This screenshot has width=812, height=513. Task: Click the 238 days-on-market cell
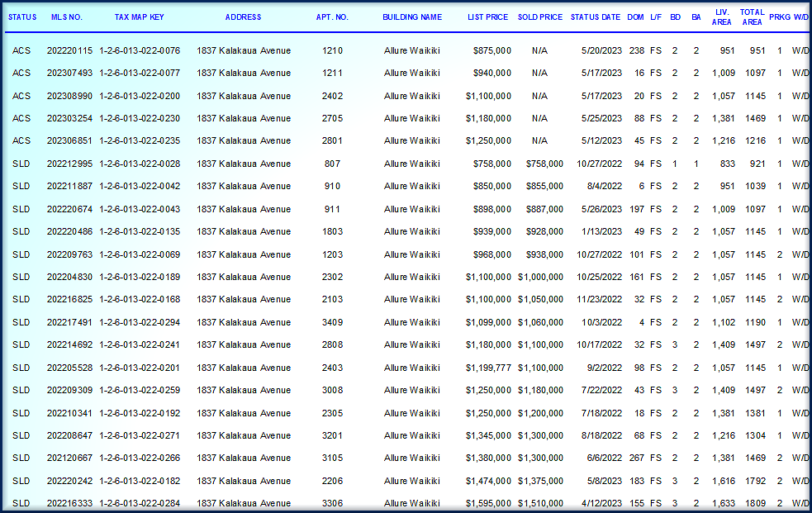637,50
